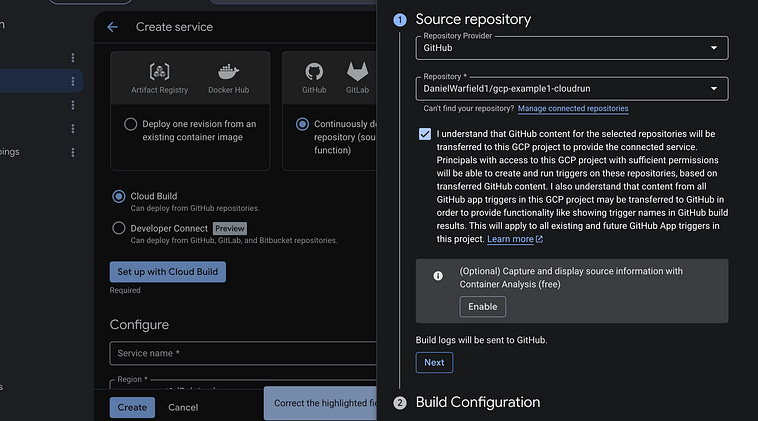
Task: Open three-dot menu of third sidebar row
Action: (73, 105)
